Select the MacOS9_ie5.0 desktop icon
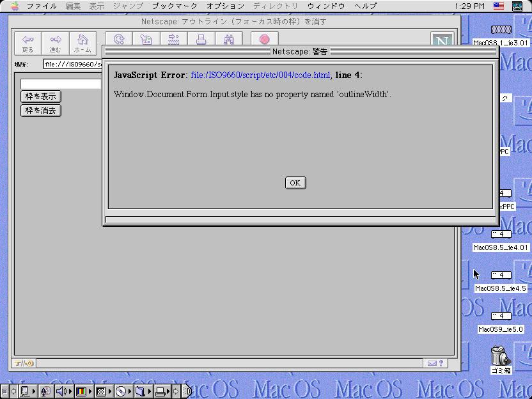 point(501,323)
